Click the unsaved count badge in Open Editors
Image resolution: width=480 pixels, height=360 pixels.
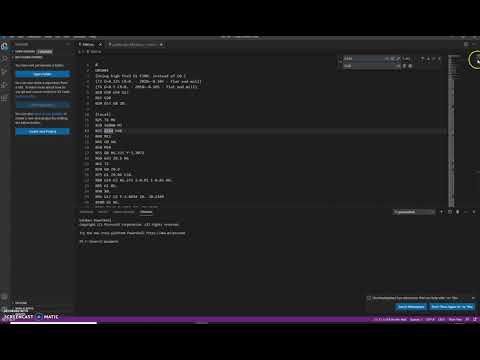[45, 51]
